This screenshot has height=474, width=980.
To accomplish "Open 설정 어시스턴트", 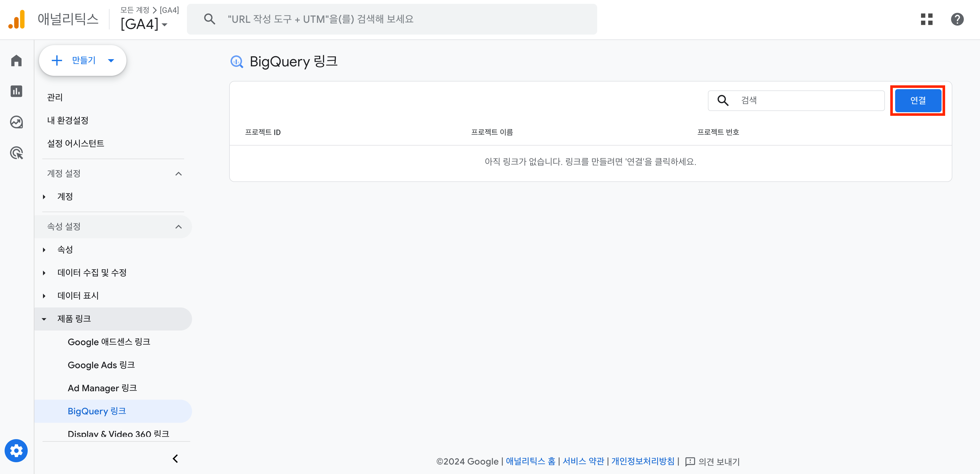I will point(75,143).
